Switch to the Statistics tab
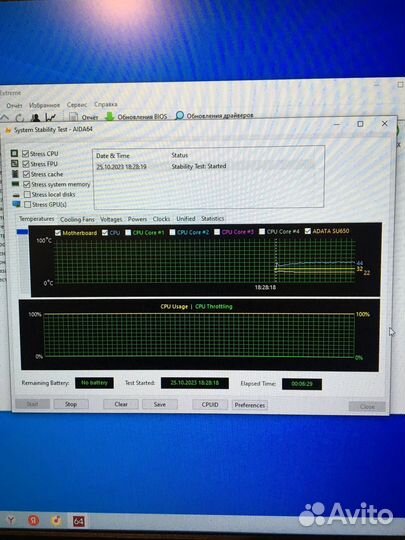 coord(212,218)
